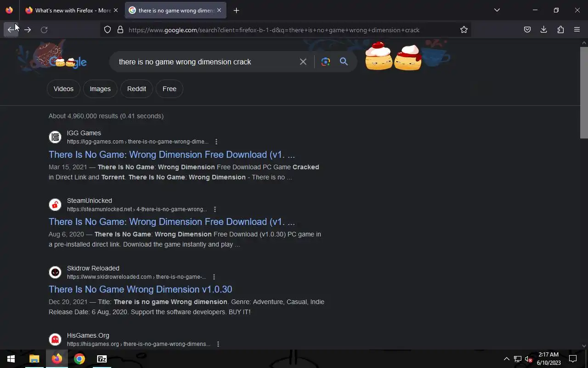This screenshot has height=368, width=588.
Task: Close the What's new with Firefox tab
Action: [116, 10]
